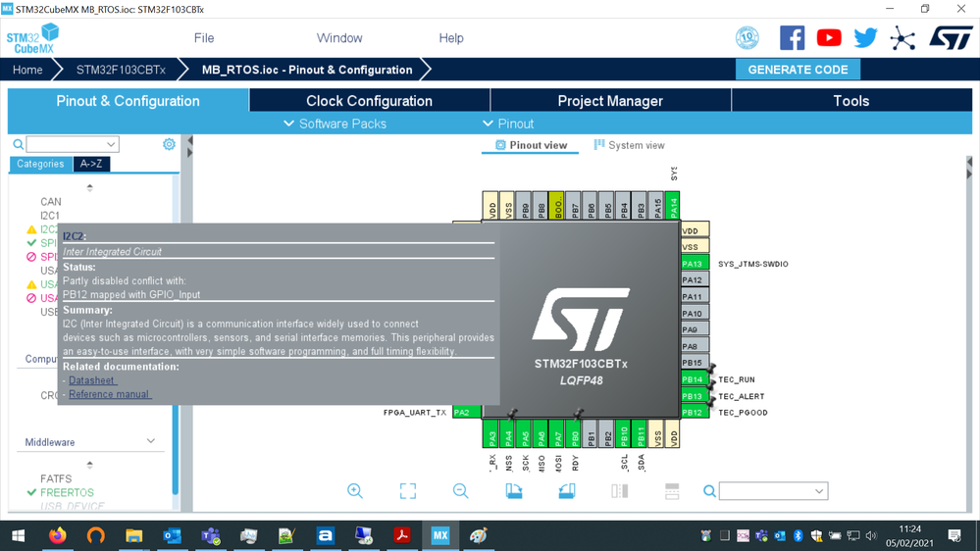Click the STM32CubeMX logo
The image size is (980, 551).
[32, 38]
